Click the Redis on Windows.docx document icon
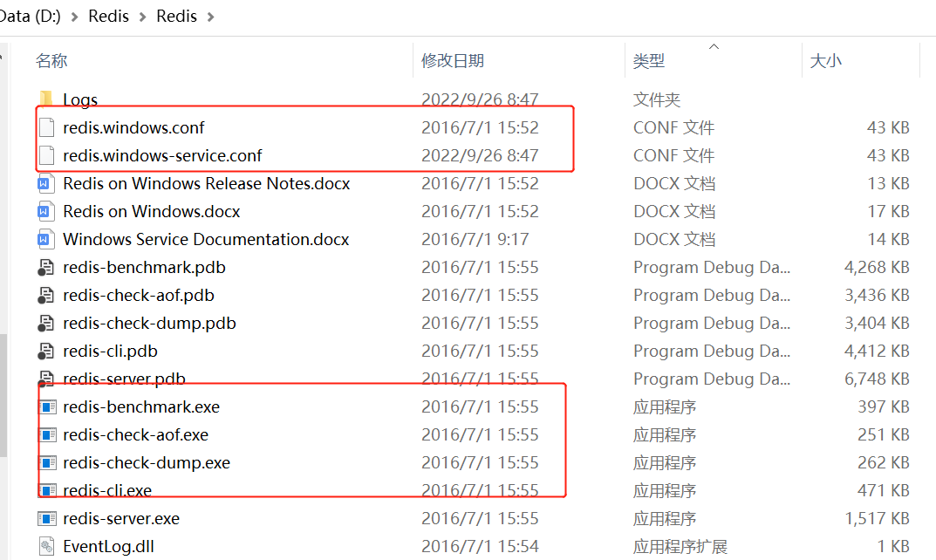 [x=46, y=211]
